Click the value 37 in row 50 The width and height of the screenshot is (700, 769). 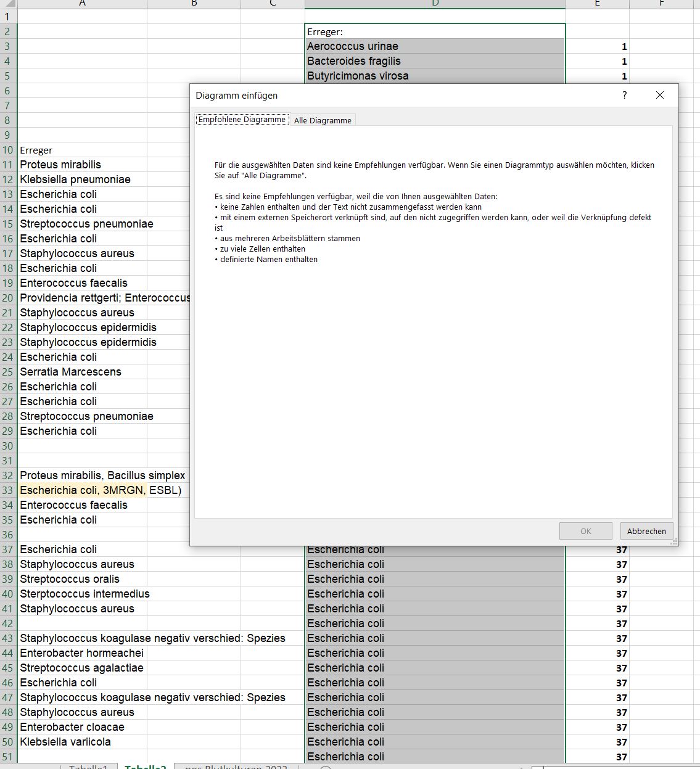[597, 742]
